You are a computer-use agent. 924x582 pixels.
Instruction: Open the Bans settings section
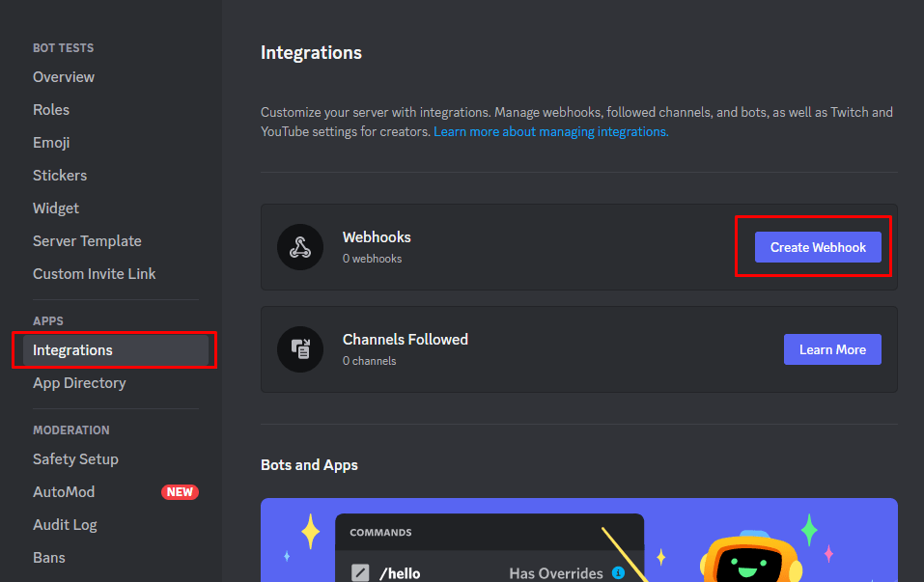click(x=49, y=557)
